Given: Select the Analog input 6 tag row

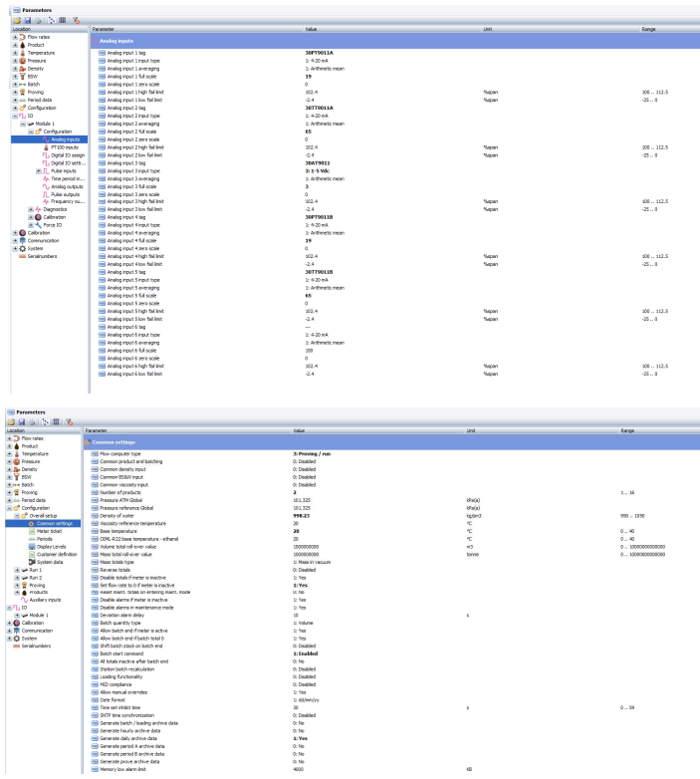Looking at the screenshot, I should pyautogui.click(x=395, y=327).
